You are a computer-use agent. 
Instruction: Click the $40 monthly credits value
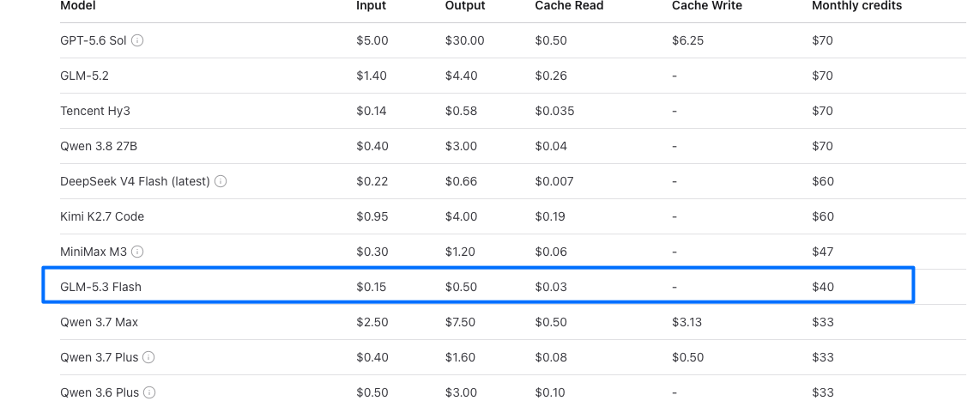822,287
